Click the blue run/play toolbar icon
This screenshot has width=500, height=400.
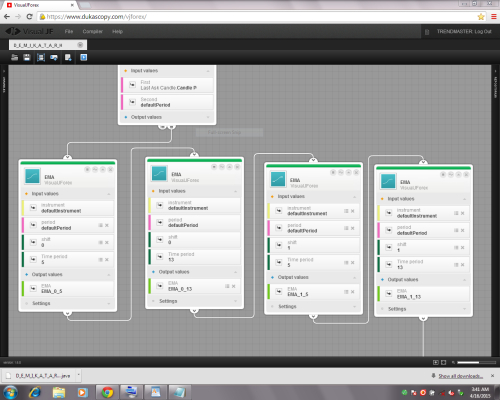pyautogui.click(x=84, y=57)
